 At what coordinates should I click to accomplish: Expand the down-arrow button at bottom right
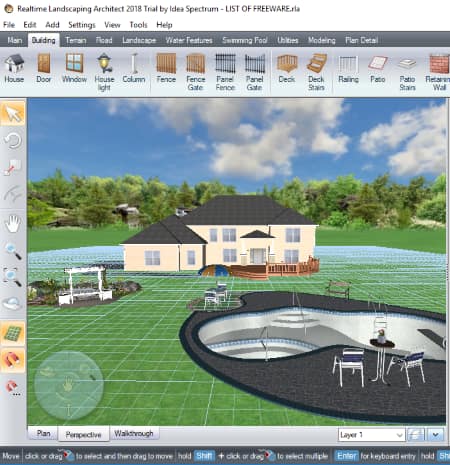click(x=435, y=435)
